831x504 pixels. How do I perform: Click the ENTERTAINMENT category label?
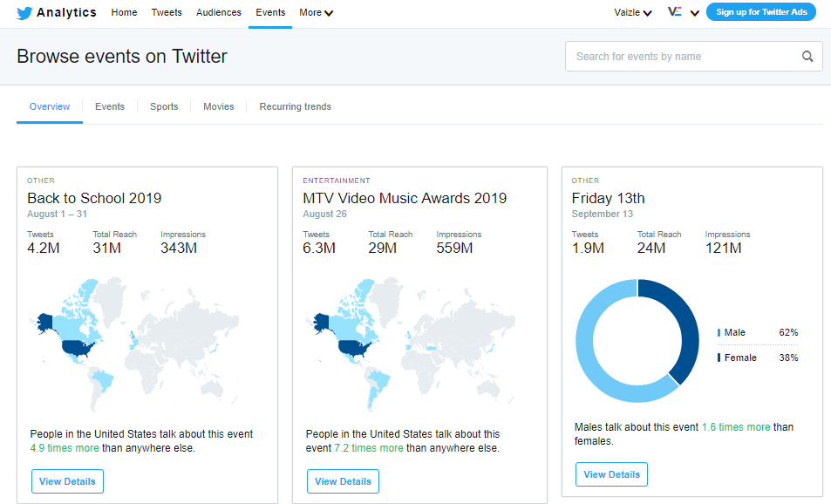(x=337, y=180)
